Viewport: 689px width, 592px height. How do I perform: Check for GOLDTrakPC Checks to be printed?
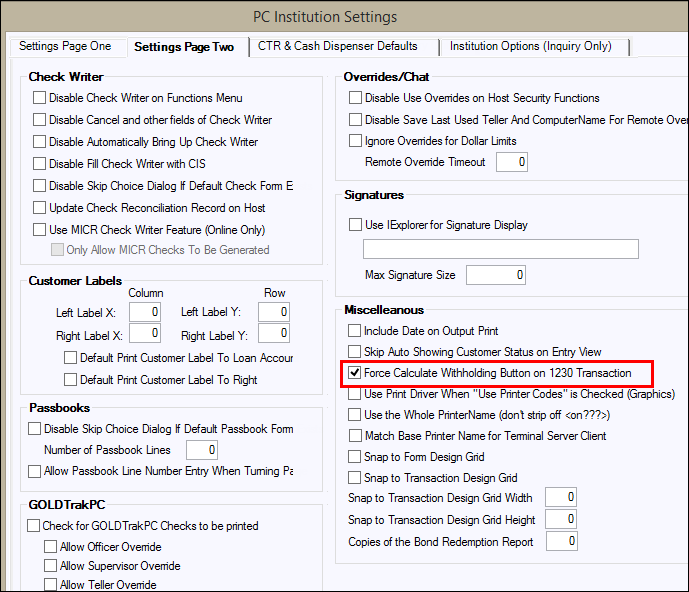pos(33,526)
